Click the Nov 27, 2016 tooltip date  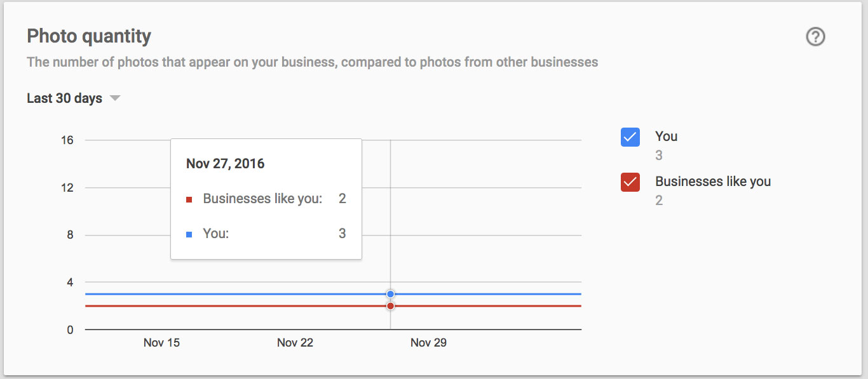click(x=225, y=164)
